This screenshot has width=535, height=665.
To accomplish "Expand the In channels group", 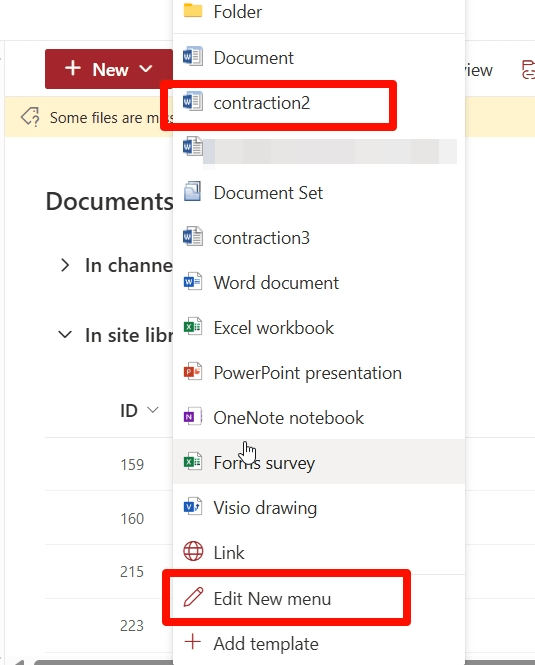I will coord(64,265).
